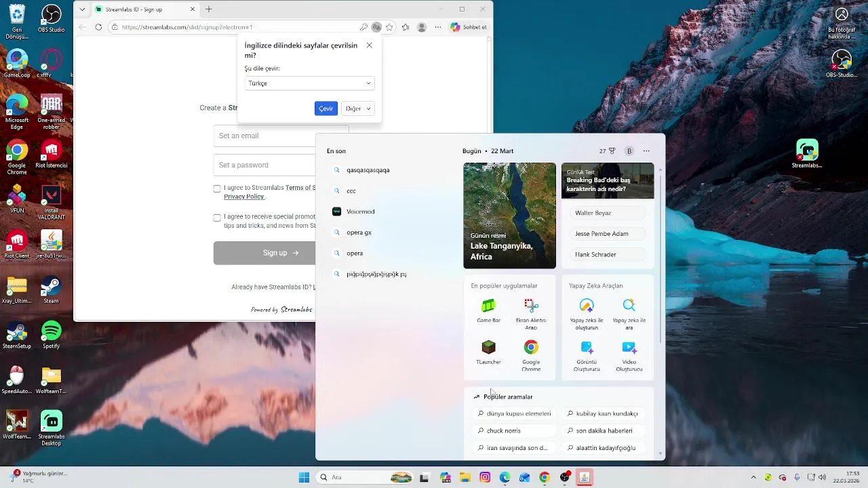Open Yapay zeka ile ara tool
Image resolution: width=868 pixels, height=488 pixels.
click(629, 314)
